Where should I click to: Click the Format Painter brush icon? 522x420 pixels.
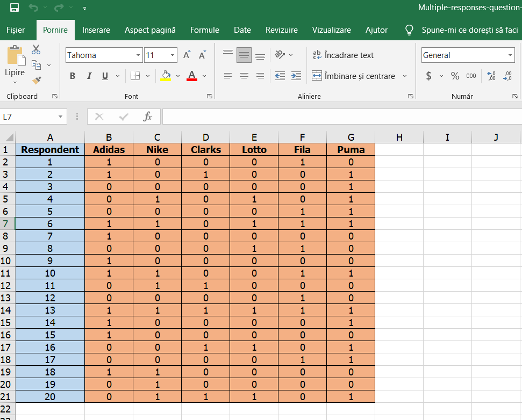pos(36,80)
